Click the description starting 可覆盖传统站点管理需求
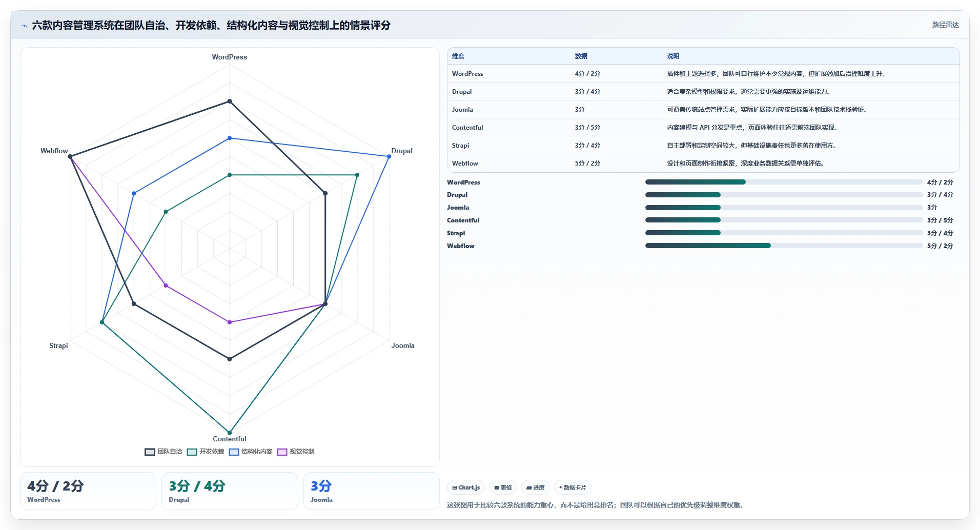Image resolution: width=980 pixels, height=530 pixels. [x=768, y=110]
